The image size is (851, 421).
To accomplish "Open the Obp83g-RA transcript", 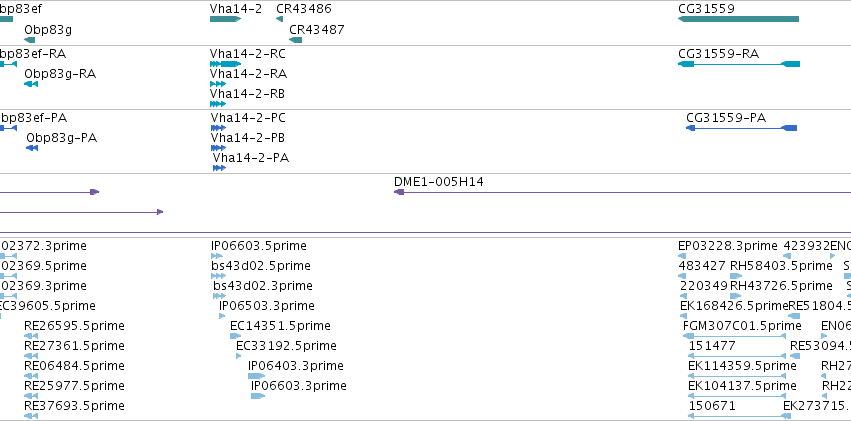I will coord(31,84).
